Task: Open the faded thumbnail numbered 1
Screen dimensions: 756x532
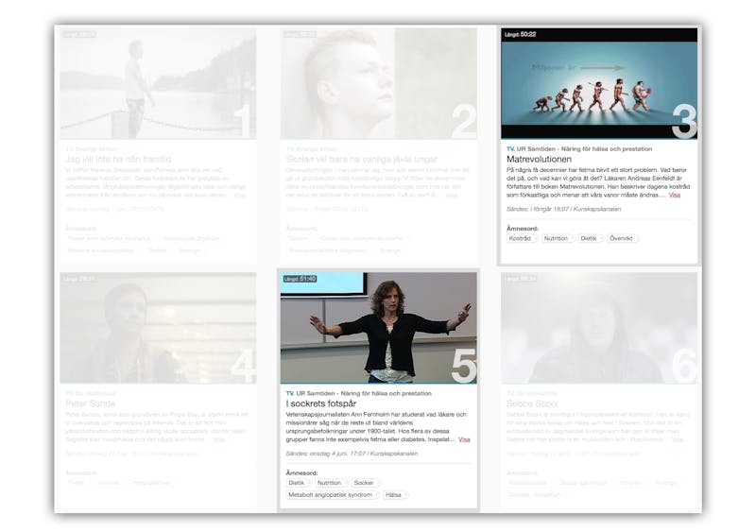Action: tap(158, 83)
